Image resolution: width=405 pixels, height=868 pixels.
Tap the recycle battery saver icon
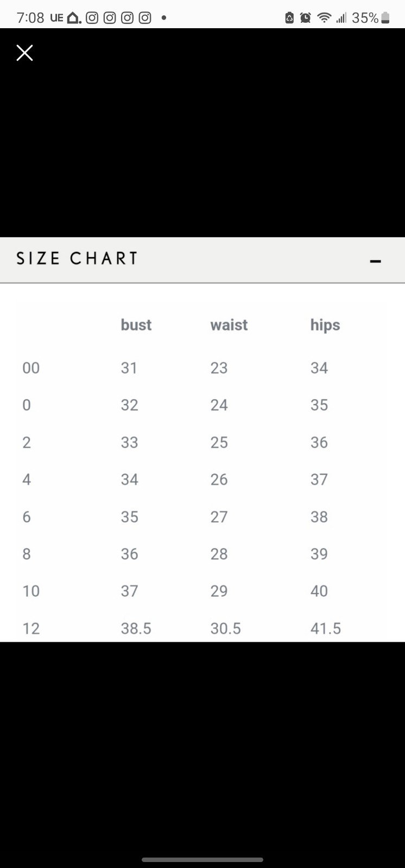click(x=289, y=18)
